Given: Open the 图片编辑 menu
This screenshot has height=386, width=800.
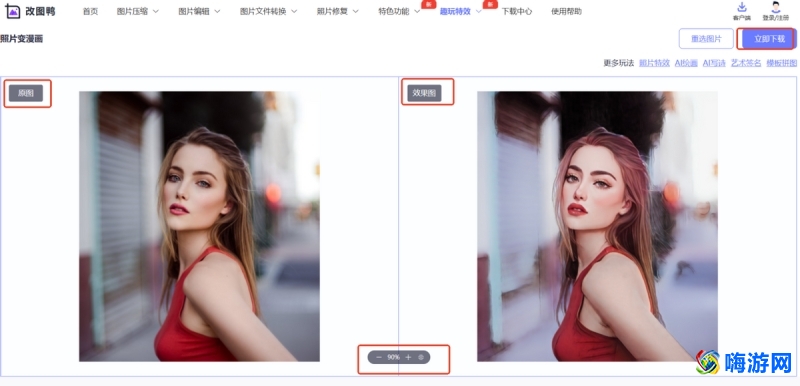Looking at the screenshot, I should pos(194,11).
